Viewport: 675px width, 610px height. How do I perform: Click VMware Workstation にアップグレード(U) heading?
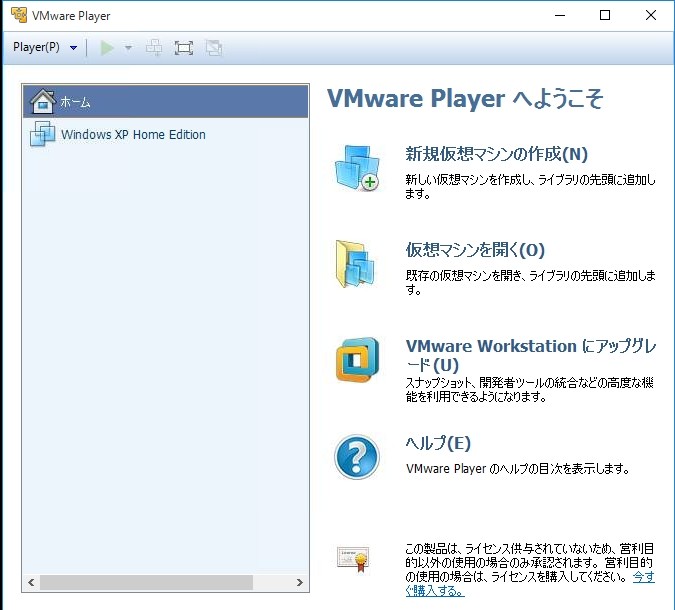[531, 355]
